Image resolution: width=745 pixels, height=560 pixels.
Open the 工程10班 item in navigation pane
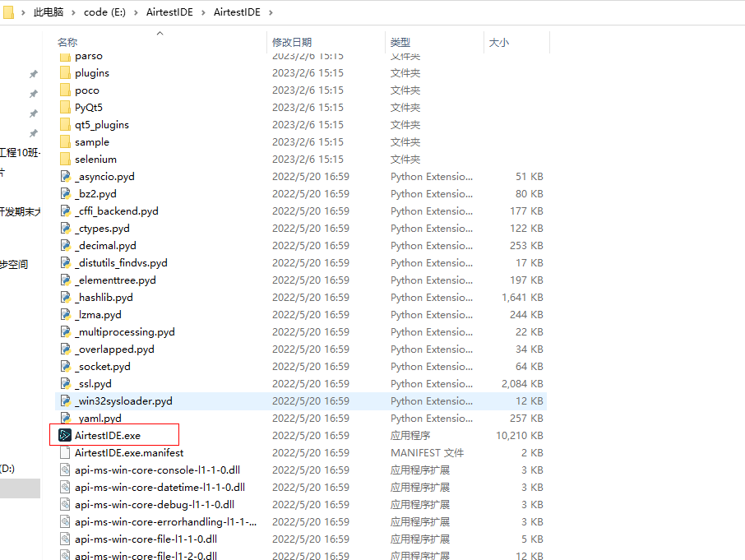[21, 152]
